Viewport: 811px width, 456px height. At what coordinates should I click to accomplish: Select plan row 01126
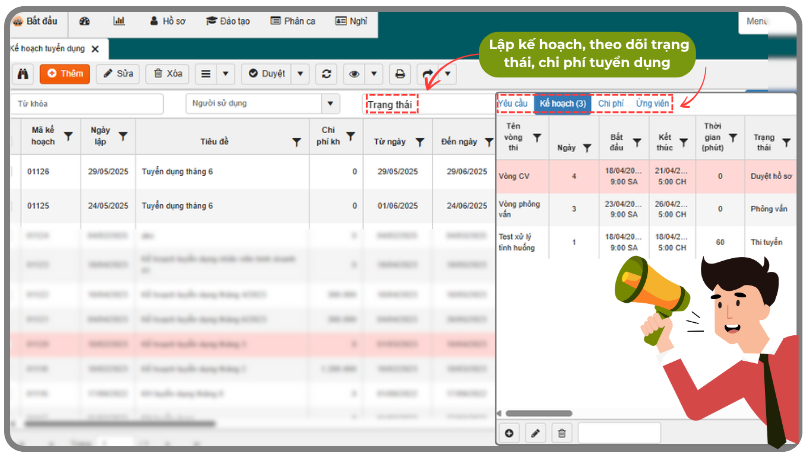253,172
